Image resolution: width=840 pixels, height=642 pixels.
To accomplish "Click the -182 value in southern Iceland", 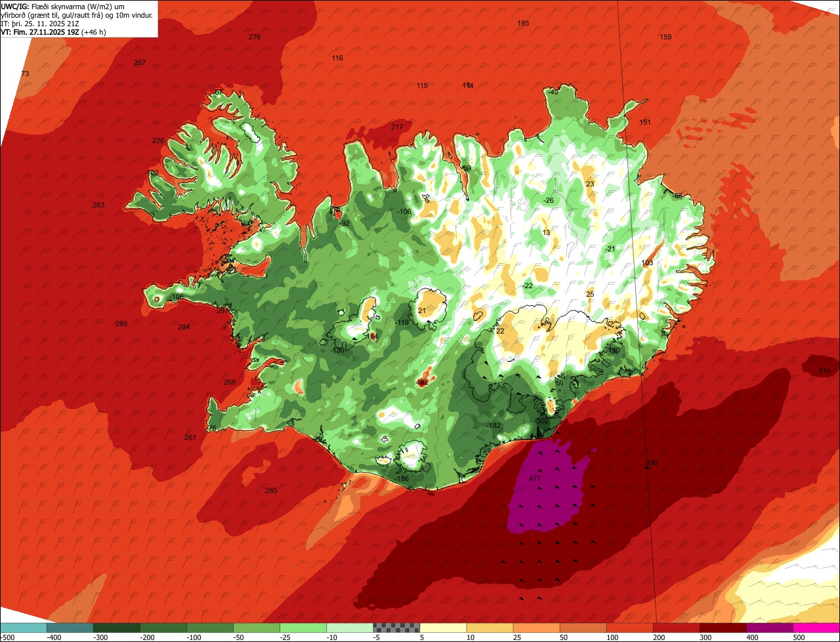I will coord(494,426).
